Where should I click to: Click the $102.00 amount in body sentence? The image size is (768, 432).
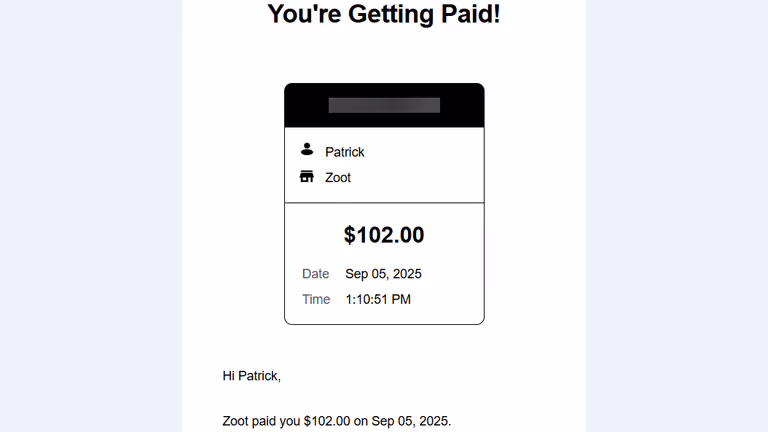[x=327, y=421]
